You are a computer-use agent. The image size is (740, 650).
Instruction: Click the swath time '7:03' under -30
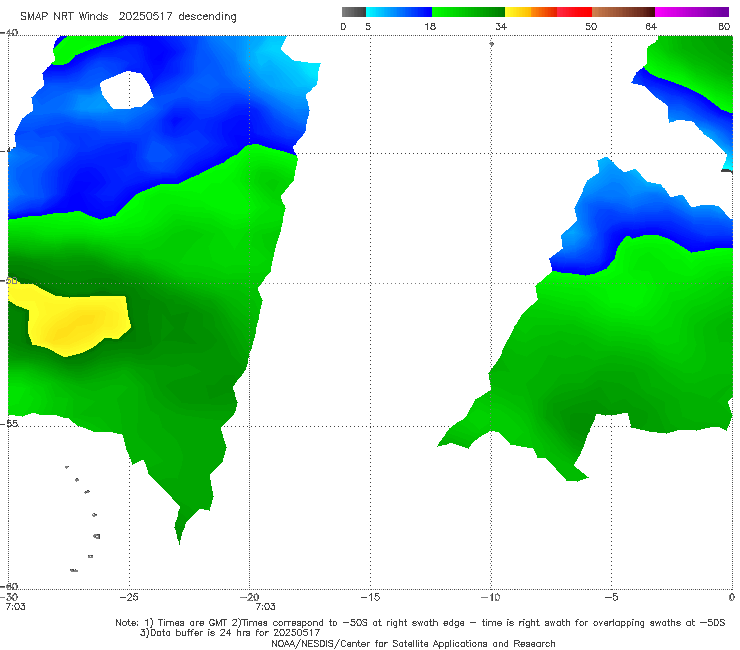pos(15,607)
